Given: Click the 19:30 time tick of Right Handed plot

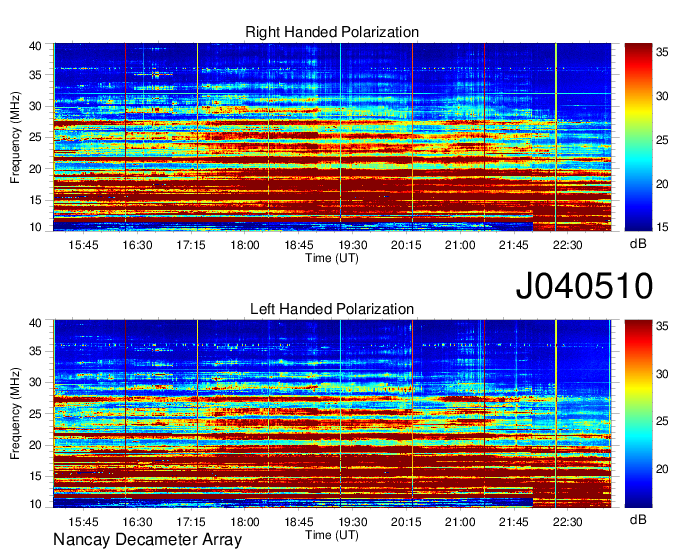Looking at the screenshot, I should (x=353, y=245).
